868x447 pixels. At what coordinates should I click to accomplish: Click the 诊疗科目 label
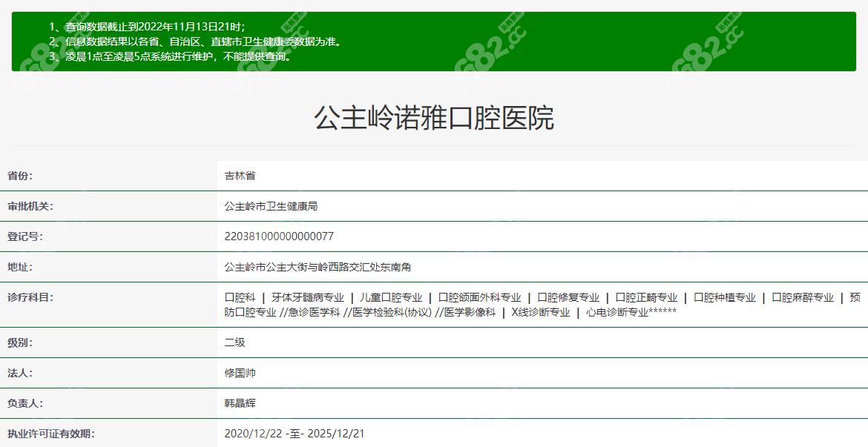(30, 298)
